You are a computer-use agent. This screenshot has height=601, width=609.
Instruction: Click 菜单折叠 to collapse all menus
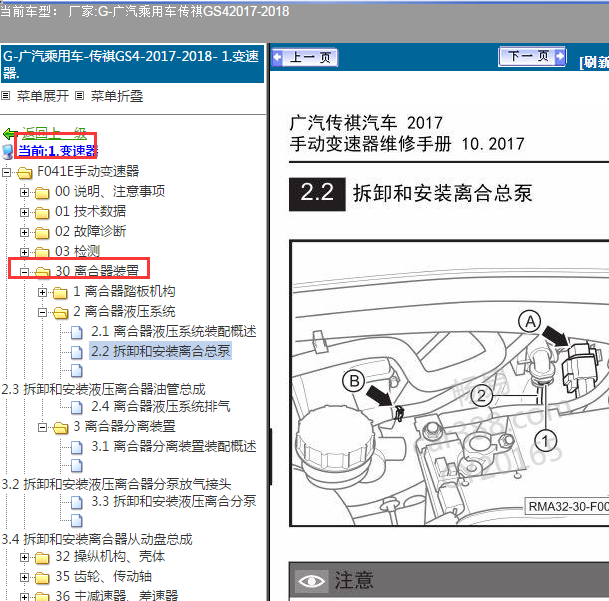coord(116,96)
